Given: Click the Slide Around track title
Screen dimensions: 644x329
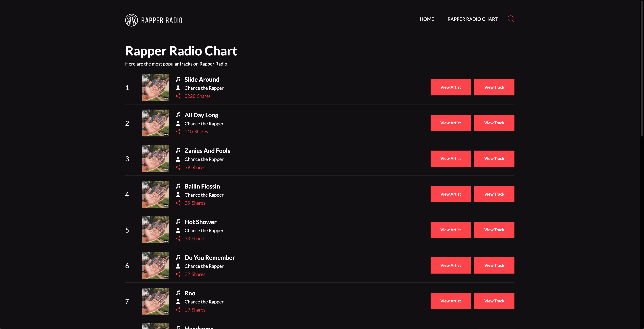Looking at the screenshot, I should 202,79.
